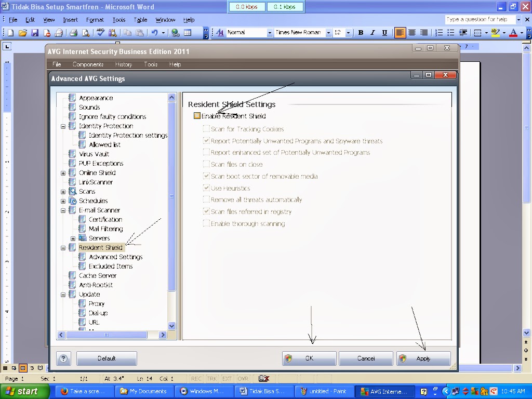
Task: Click the Apply button in AVG settings
Action: (x=423, y=358)
